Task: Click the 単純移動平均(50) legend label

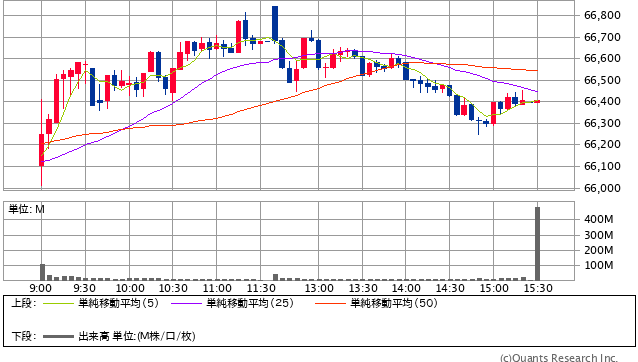Action: pyautogui.click(x=394, y=303)
